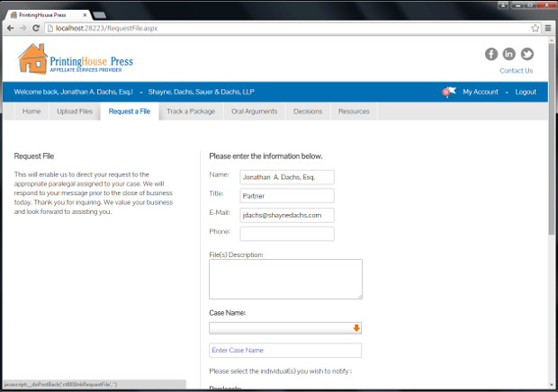558x392 pixels.
Task: Open the Facebook social icon
Action: point(491,54)
